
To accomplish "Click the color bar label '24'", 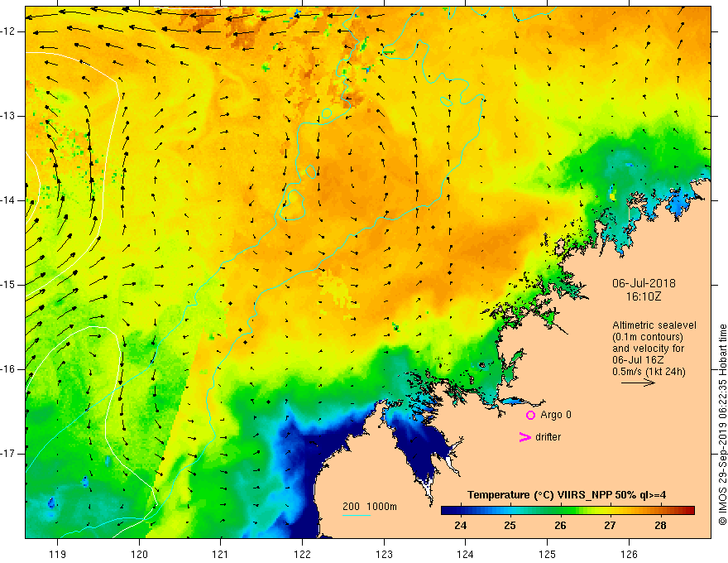I will [x=460, y=526].
